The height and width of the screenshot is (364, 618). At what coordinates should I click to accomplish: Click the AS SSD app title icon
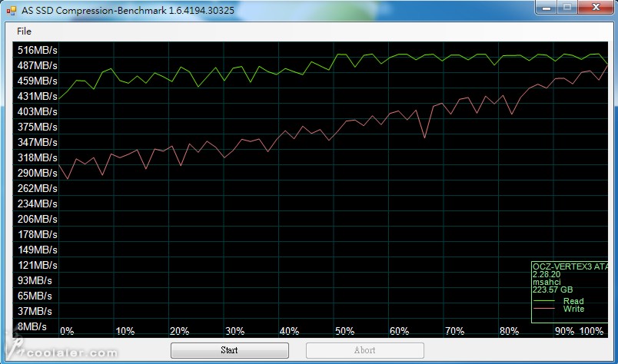point(12,10)
